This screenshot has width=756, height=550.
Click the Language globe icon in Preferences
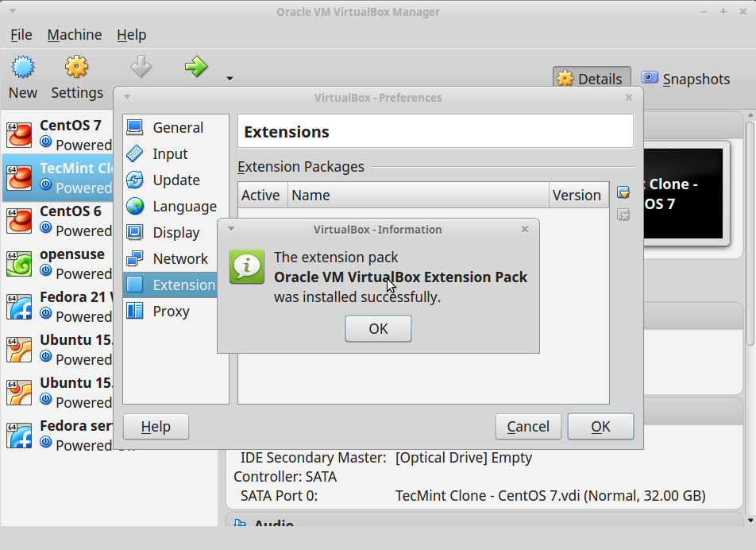[135, 206]
